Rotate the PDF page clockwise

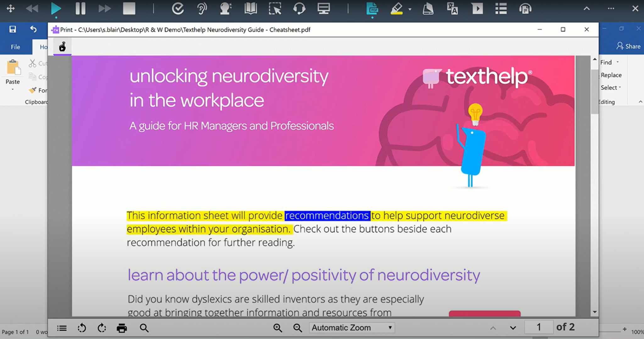point(102,328)
